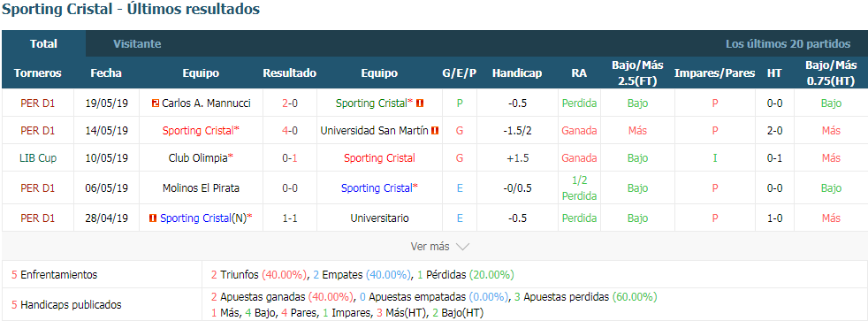Image resolution: width=868 pixels, height=321 pixels.
Task: Click card icon before Sporting Cristal(N)
Action: point(153,218)
